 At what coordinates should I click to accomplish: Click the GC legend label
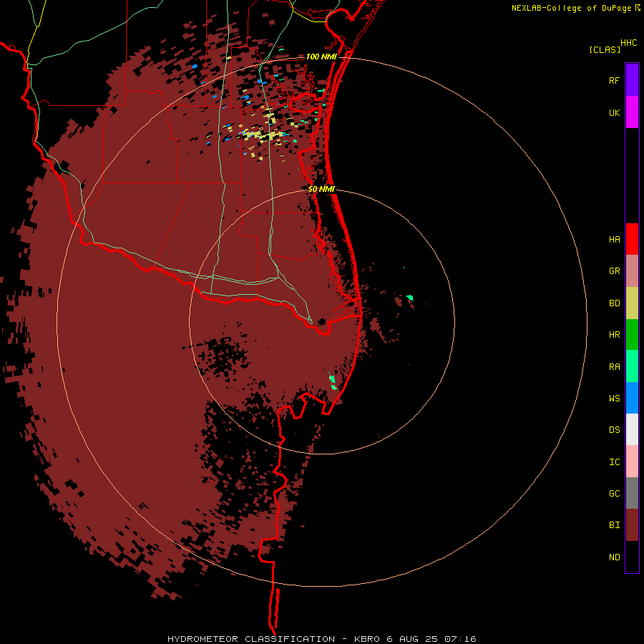coord(614,494)
